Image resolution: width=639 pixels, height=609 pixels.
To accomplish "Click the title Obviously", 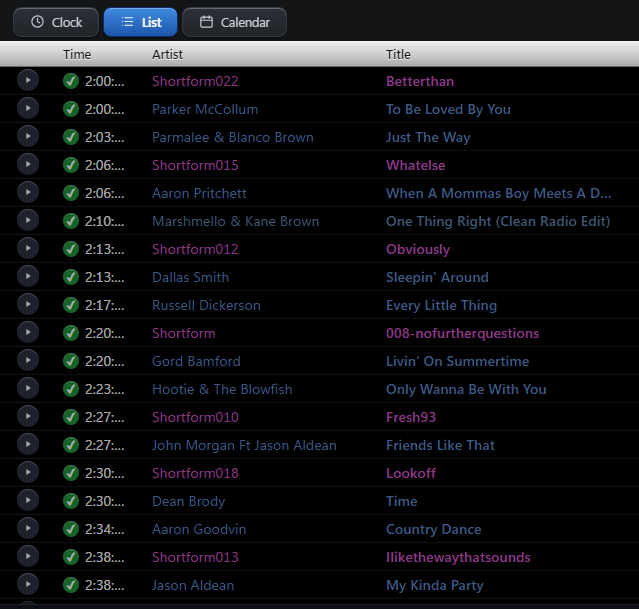I will pos(418,249).
